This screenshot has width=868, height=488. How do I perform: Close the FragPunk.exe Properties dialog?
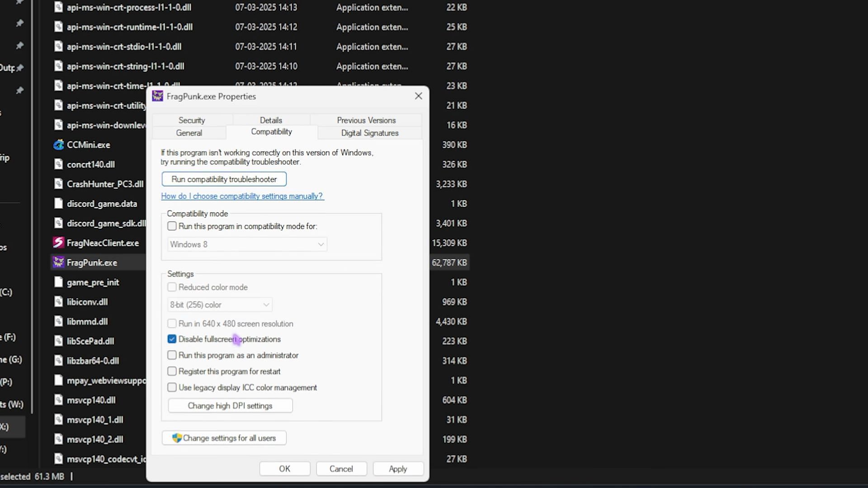click(419, 96)
